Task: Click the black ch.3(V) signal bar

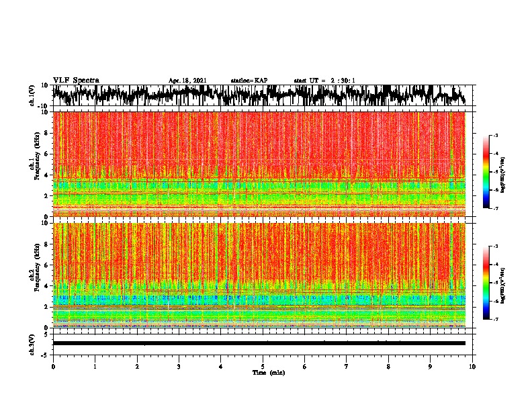Action: (259, 343)
